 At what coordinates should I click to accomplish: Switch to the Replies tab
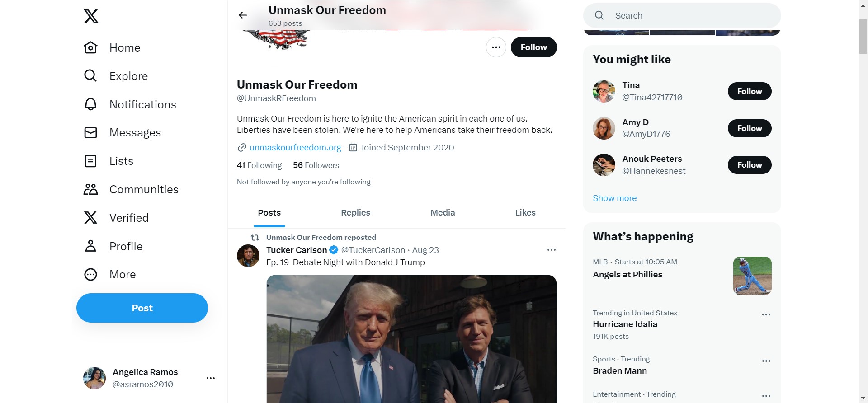[x=355, y=213]
